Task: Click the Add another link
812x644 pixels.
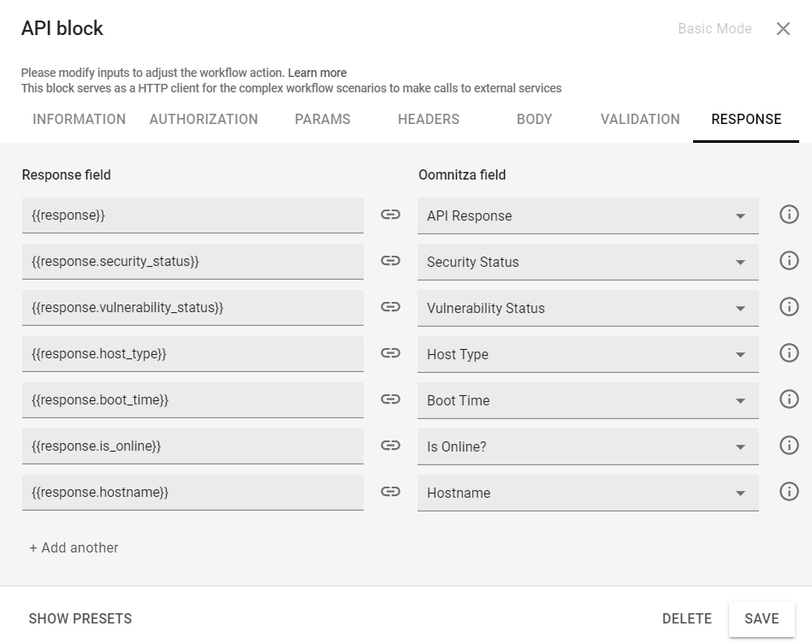Action: (x=73, y=547)
